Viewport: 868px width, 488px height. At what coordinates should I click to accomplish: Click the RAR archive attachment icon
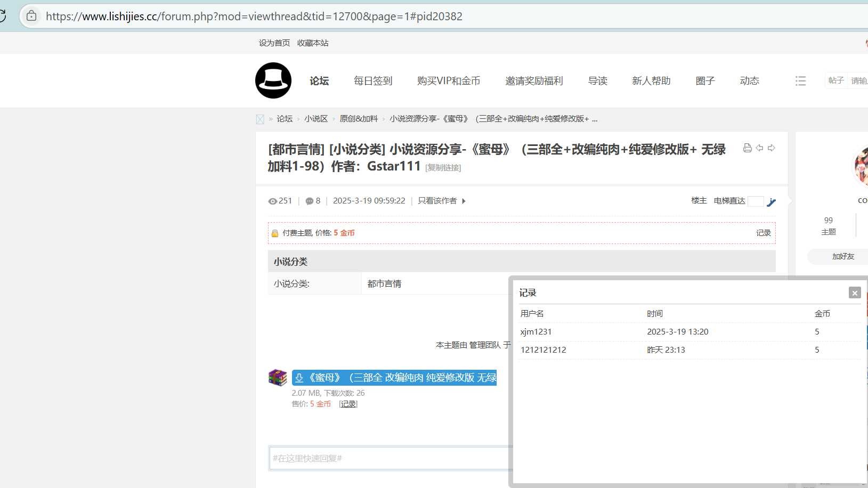coord(278,377)
